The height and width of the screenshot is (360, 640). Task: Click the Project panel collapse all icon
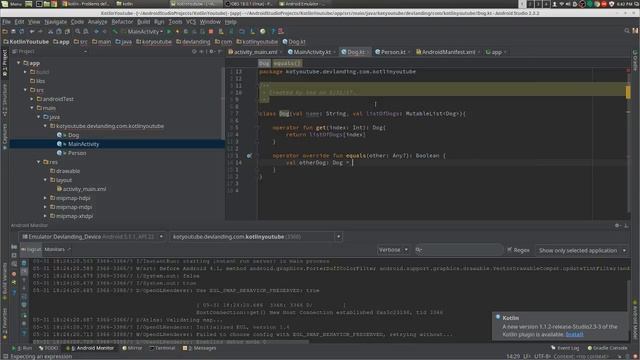202,52
